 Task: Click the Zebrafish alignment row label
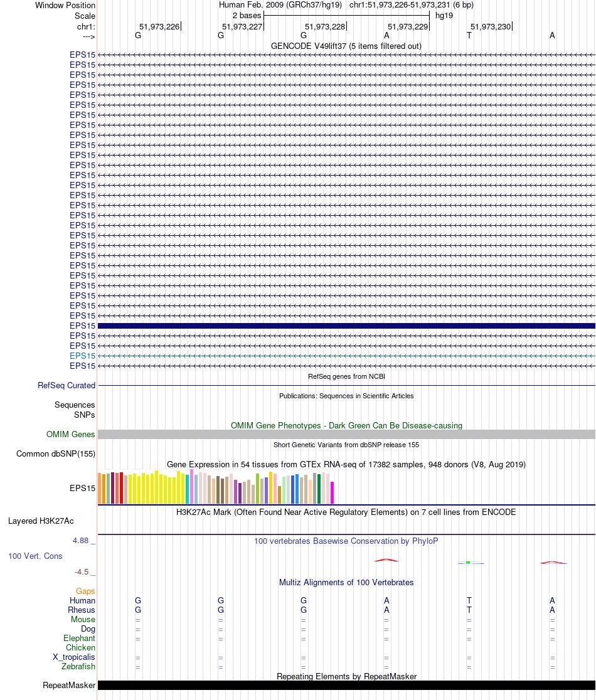[78, 667]
